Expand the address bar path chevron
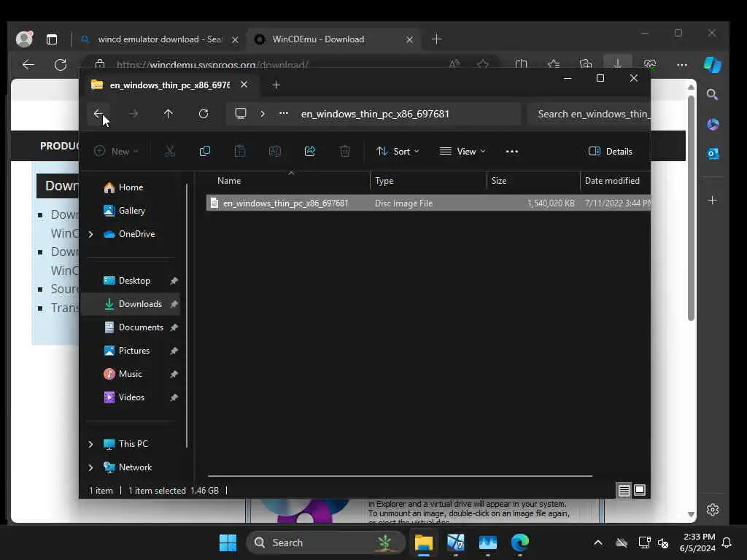This screenshot has width=747, height=560. pyautogui.click(x=263, y=114)
